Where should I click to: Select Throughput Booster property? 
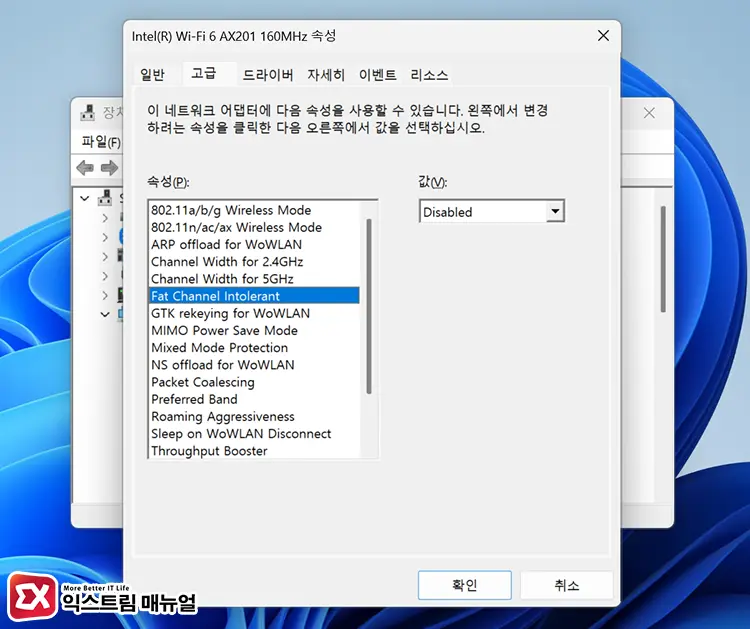254,451
